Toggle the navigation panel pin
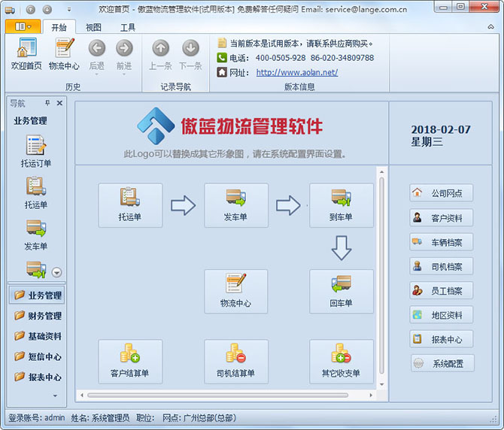 coord(47,103)
